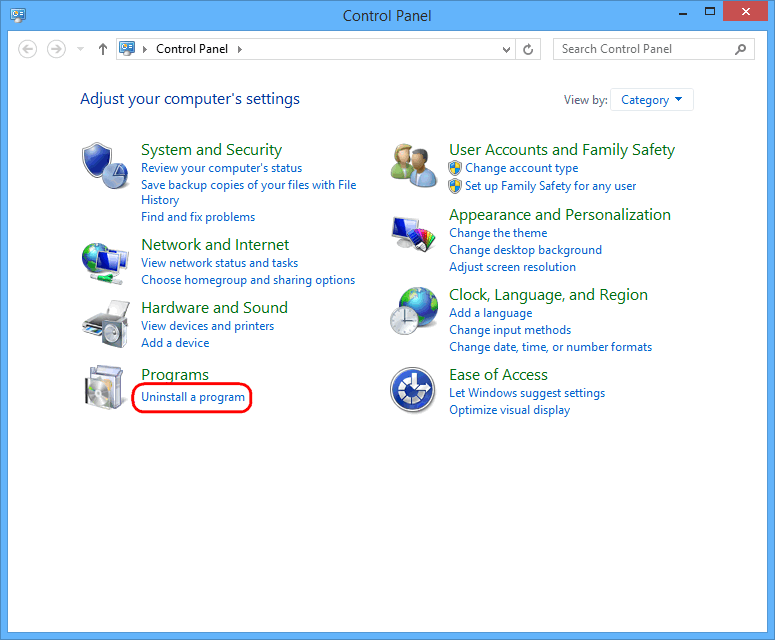Select Change date, time, or number formats

click(551, 347)
